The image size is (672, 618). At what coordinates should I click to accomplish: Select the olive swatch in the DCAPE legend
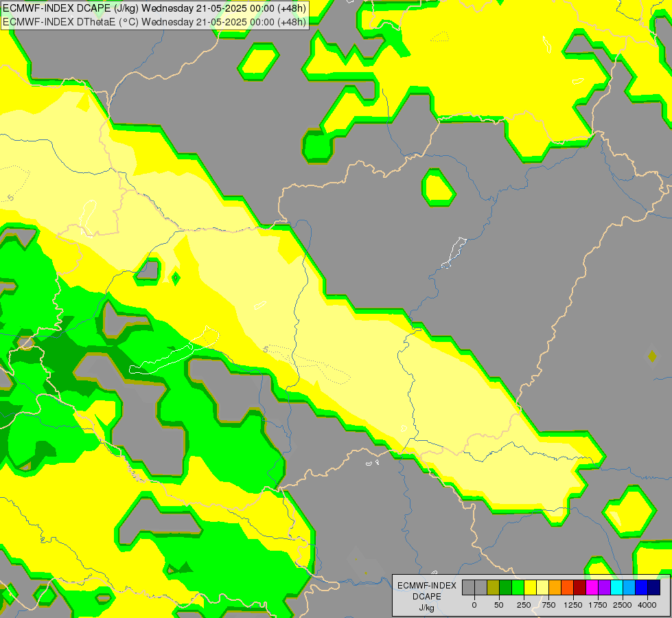click(x=494, y=588)
